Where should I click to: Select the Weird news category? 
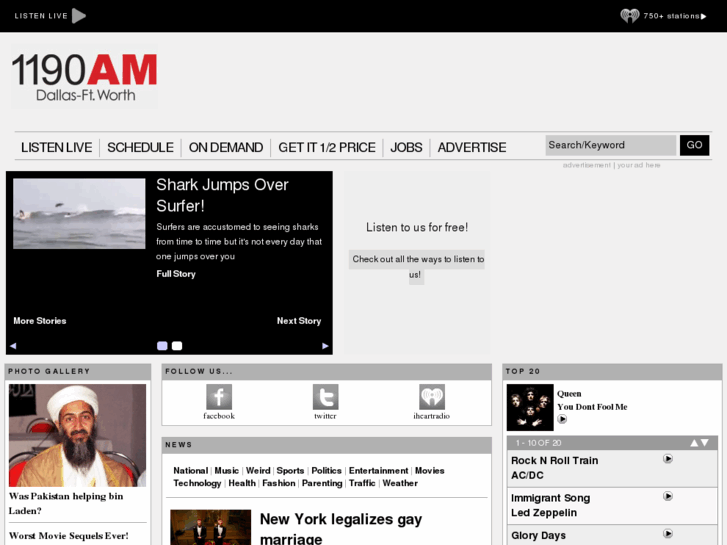click(x=258, y=470)
